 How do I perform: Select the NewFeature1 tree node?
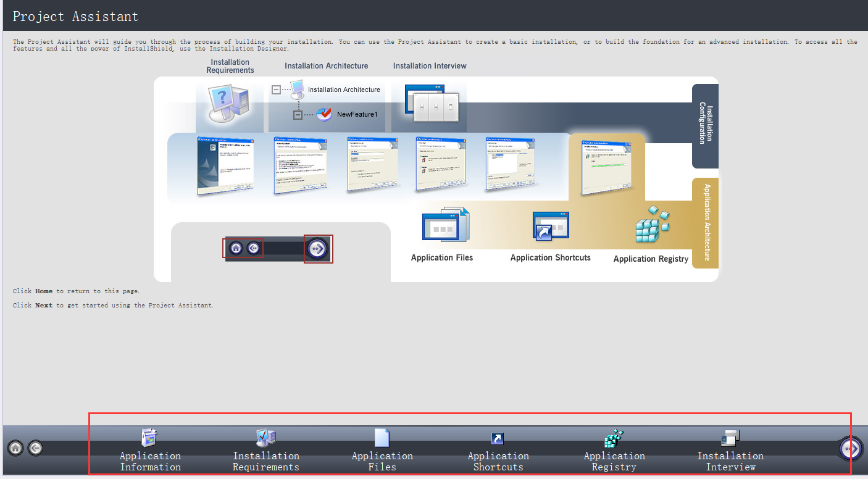[x=347, y=115]
